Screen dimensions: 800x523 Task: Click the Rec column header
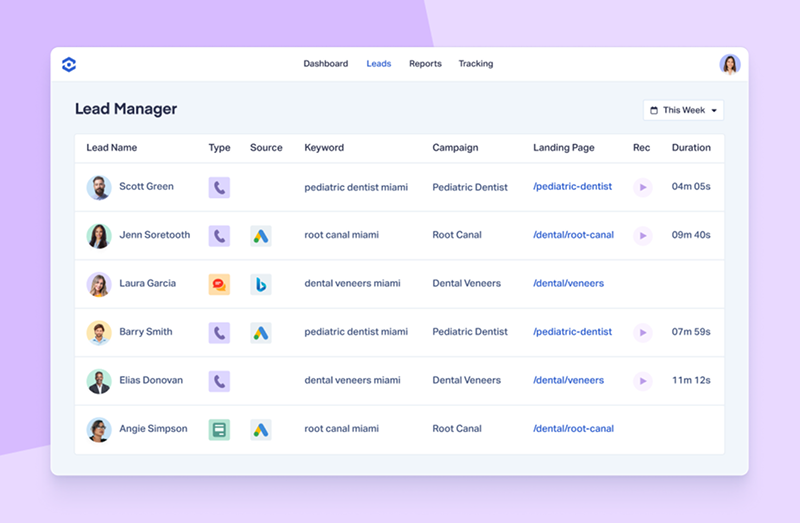click(641, 147)
